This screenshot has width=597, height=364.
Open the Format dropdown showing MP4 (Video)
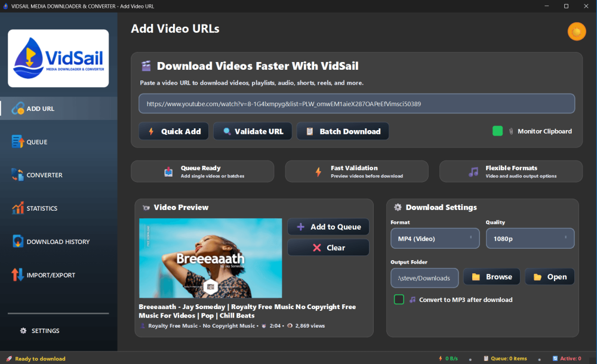click(435, 238)
